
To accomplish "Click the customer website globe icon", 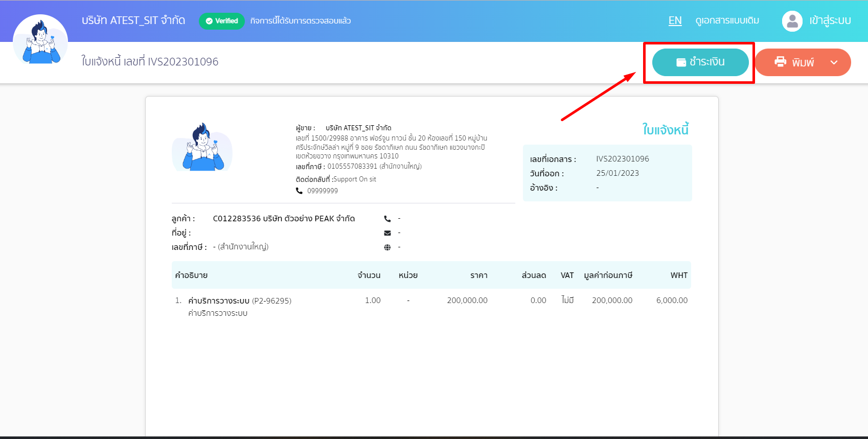I will pos(387,247).
